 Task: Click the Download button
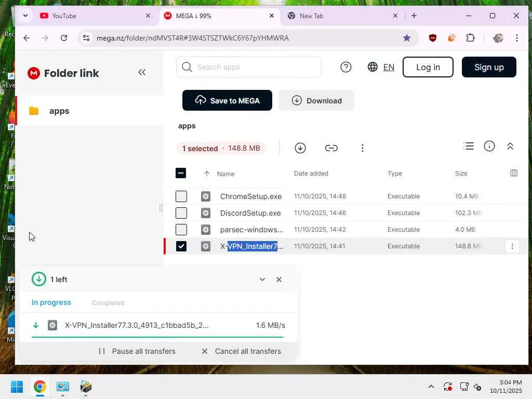pyautogui.click(x=316, y=100)
